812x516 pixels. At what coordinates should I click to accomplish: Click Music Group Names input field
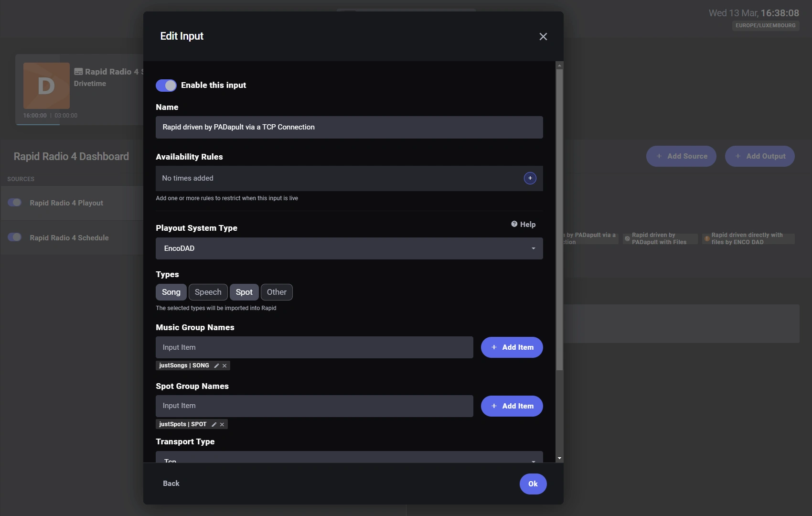(314, 347)
